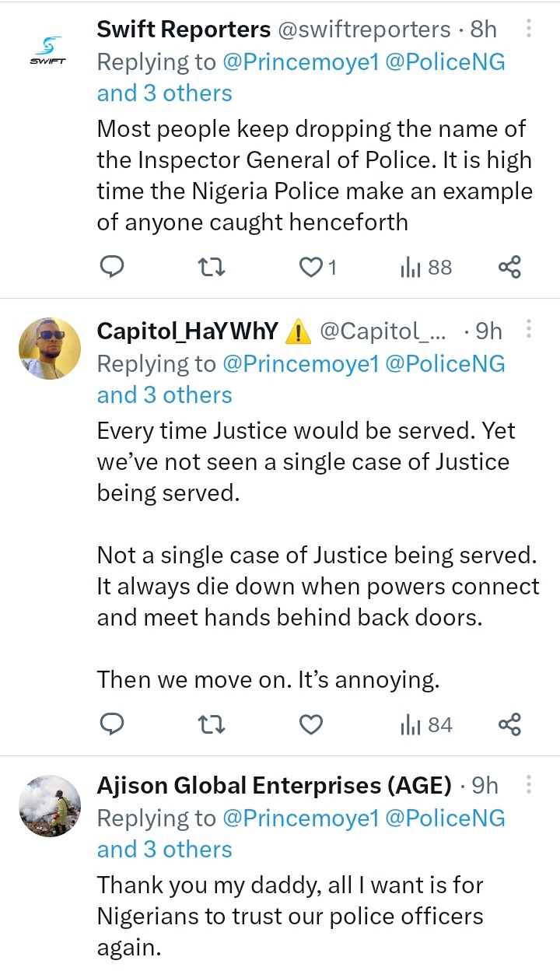Open Swift Reporters profile picture
560x971 pixels.
[49, 51]
